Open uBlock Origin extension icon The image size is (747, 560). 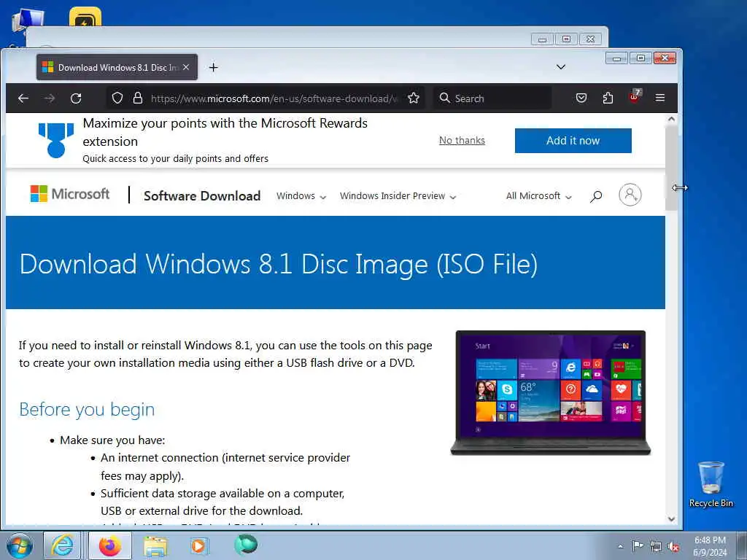click(x=635, y=97)
